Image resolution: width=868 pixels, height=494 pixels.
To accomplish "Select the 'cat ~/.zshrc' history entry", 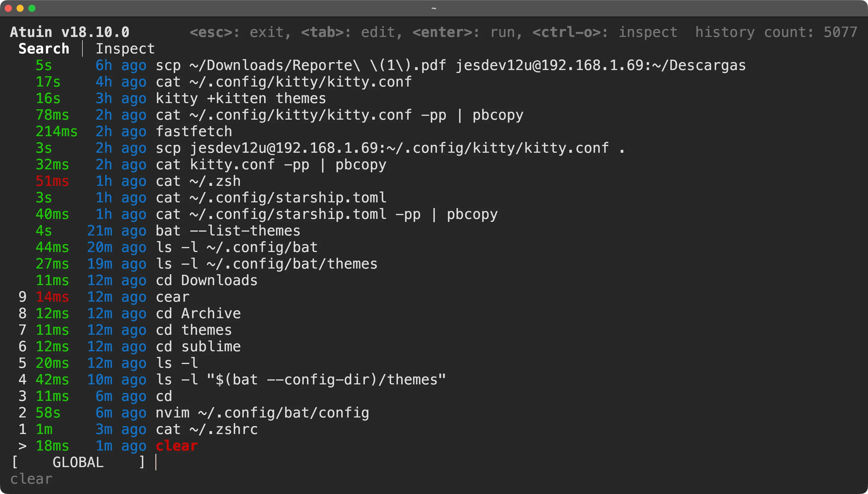I will (x=206, y=429).
